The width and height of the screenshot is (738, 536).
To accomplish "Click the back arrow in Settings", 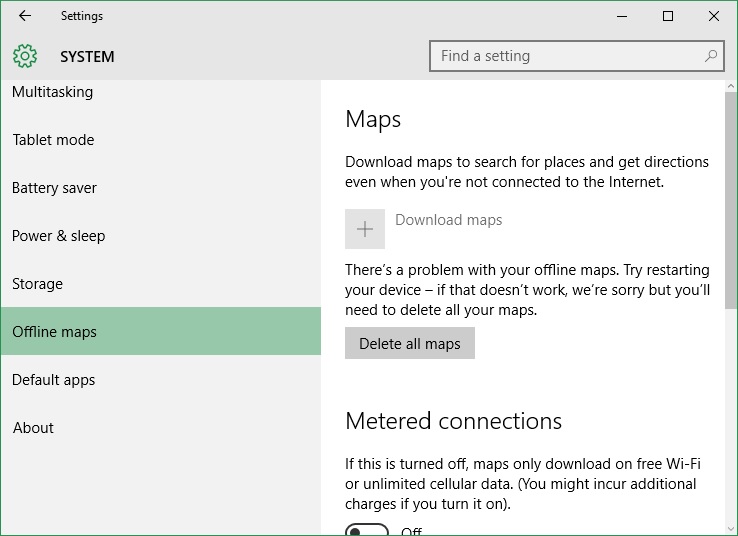I will (x=25, y=16).
